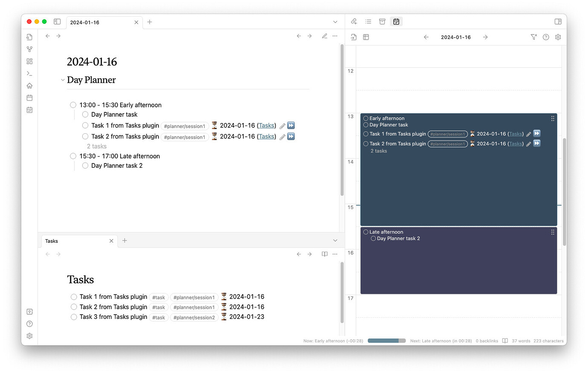This screenshot has width=588, height=373.
Task: Open timeline settings via the gear icon
Action: click(x=558, y=37)
